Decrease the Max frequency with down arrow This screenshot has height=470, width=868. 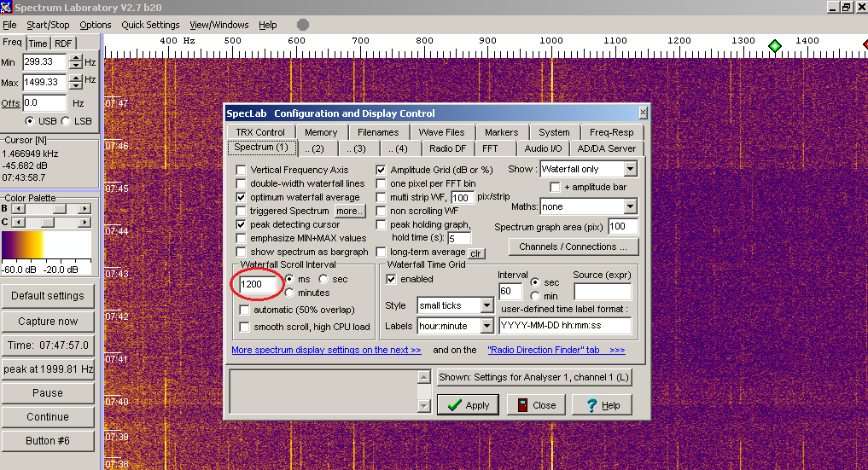pos(76,85)
